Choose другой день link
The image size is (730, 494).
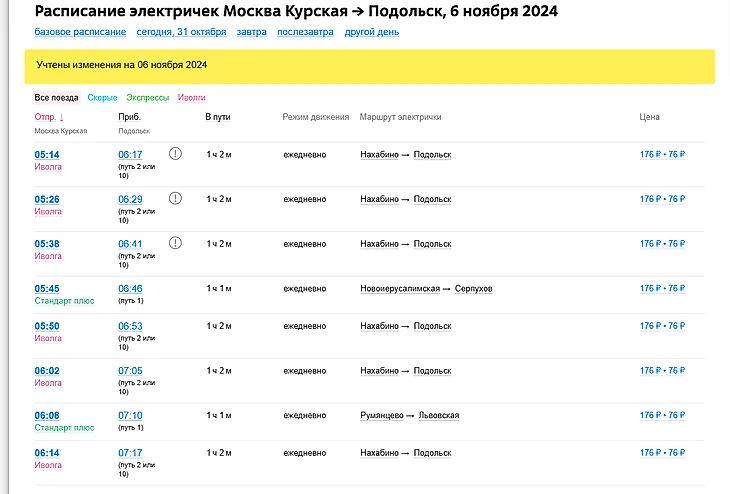pyautogui.click(x=372, y=32)
